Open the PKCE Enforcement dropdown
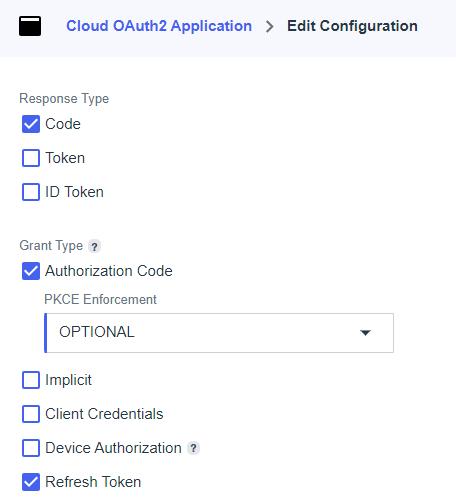Viewport: 456px width, 501px height. [219, 333]
